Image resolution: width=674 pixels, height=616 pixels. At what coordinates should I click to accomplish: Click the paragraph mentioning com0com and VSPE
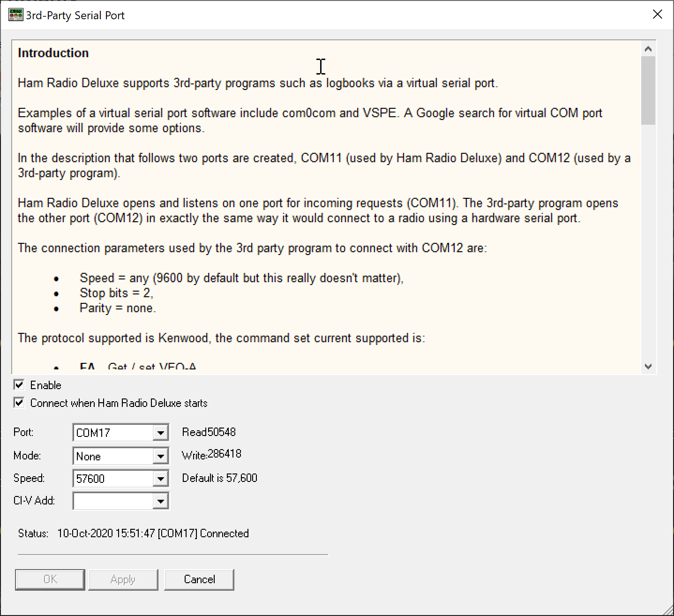pyautogui.click(x=310, y=120)
